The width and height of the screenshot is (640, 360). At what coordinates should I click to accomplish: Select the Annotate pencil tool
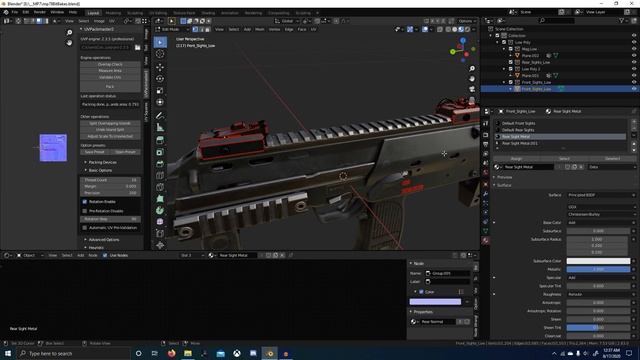click(160, 116)
